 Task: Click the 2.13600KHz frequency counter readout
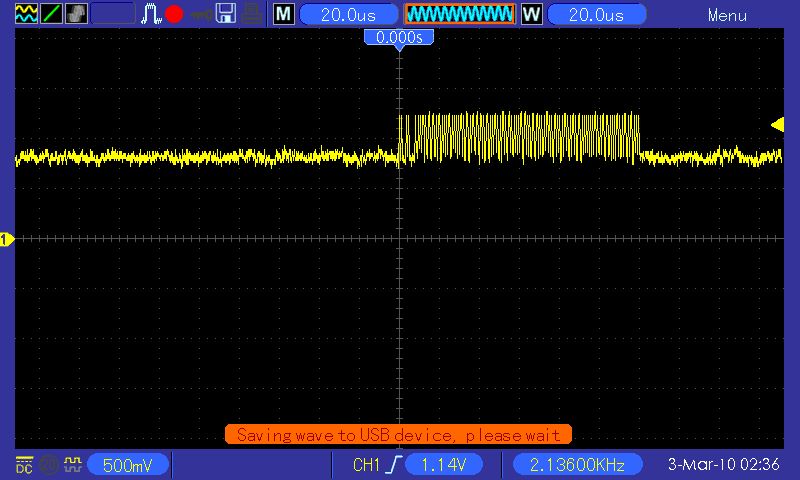pyautogui.click(x=577, y=465)
